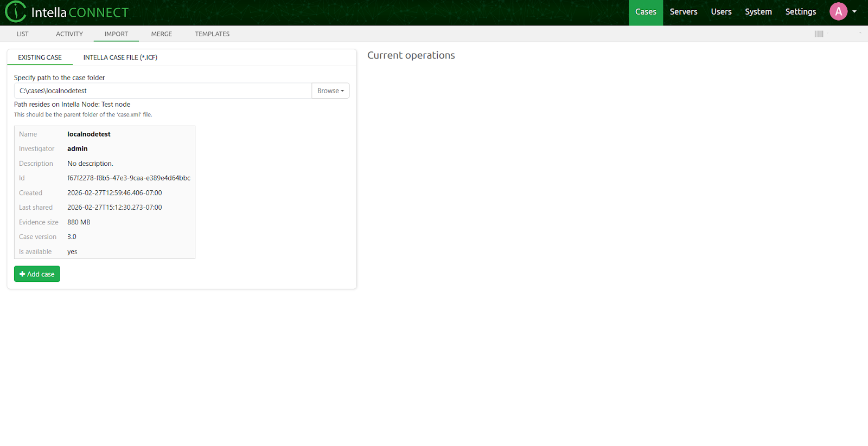The height and width of the screenshot is (446, 868).
Task: Navigate to Servers in top navigation
Action: coord(683,12)
